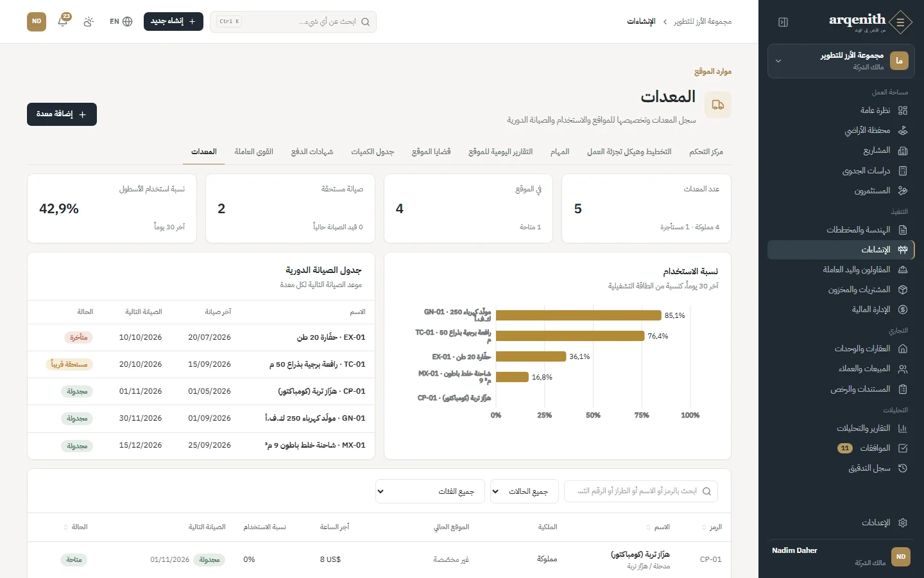Click the المشاريع building icon

point(903,150)
